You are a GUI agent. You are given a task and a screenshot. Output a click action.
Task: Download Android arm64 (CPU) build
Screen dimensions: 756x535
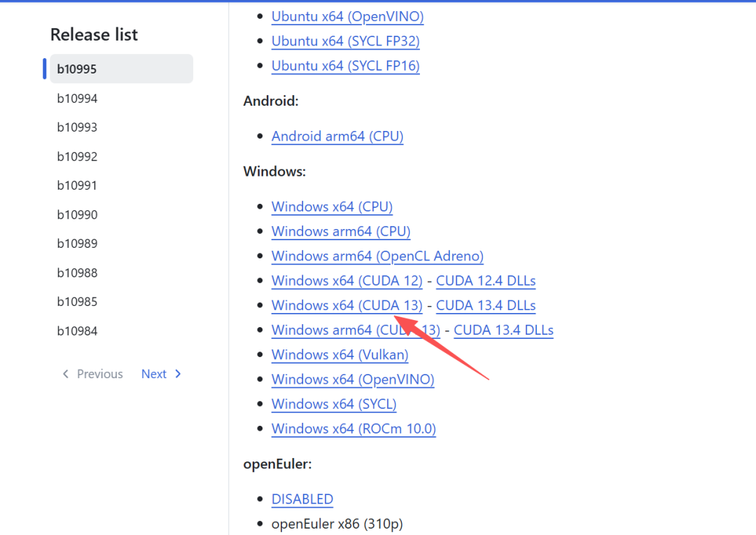pyautogui.click(x=337, y=136)
